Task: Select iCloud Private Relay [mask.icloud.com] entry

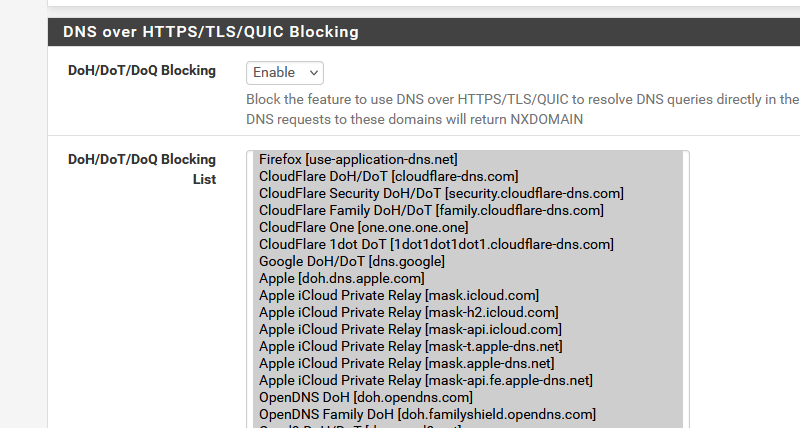Action: (x=399, y=295)
